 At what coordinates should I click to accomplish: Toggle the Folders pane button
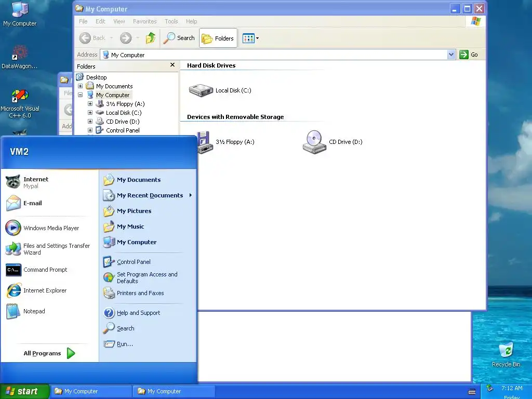218,38
